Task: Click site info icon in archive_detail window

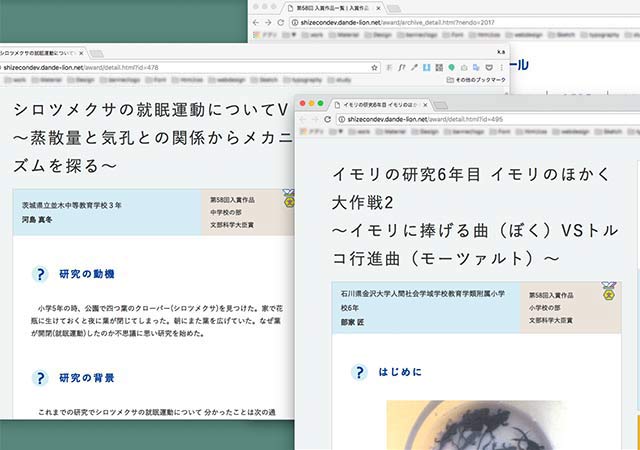Action: (x=295, y=22)
